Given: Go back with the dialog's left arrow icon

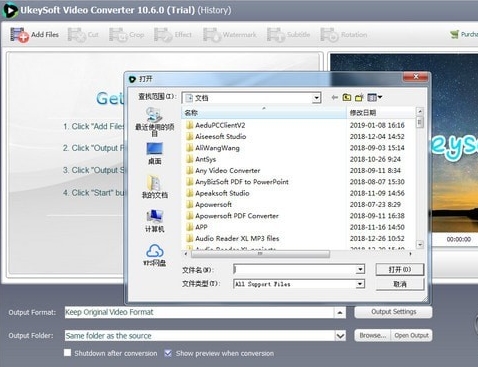Looking at the screenshot, I should 335,97.
